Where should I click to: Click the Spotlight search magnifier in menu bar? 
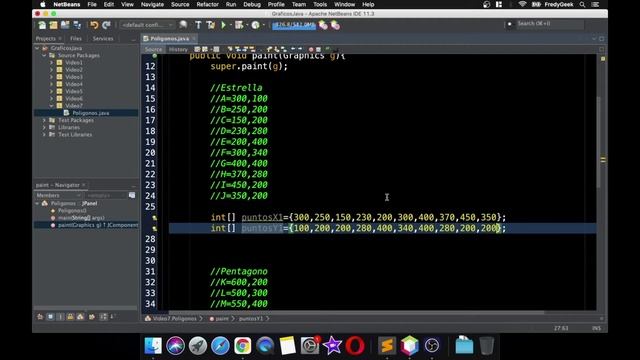582,4
